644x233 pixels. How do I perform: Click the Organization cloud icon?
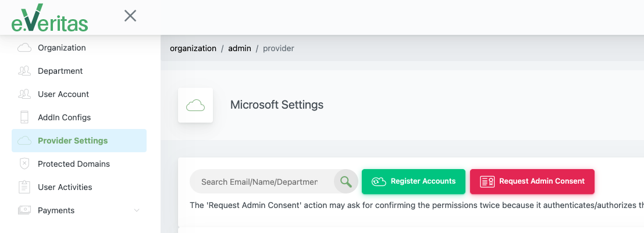(x=24, y=48)
